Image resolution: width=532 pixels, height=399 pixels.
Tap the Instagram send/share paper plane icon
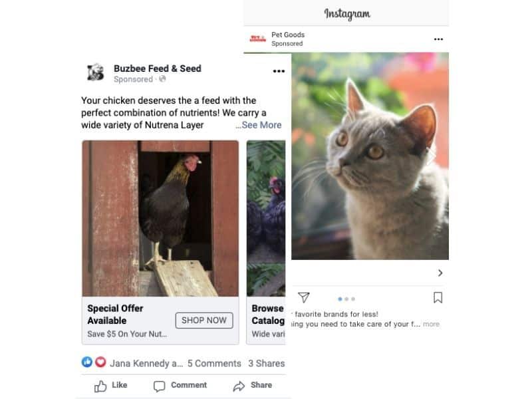(x=304, y=298)
